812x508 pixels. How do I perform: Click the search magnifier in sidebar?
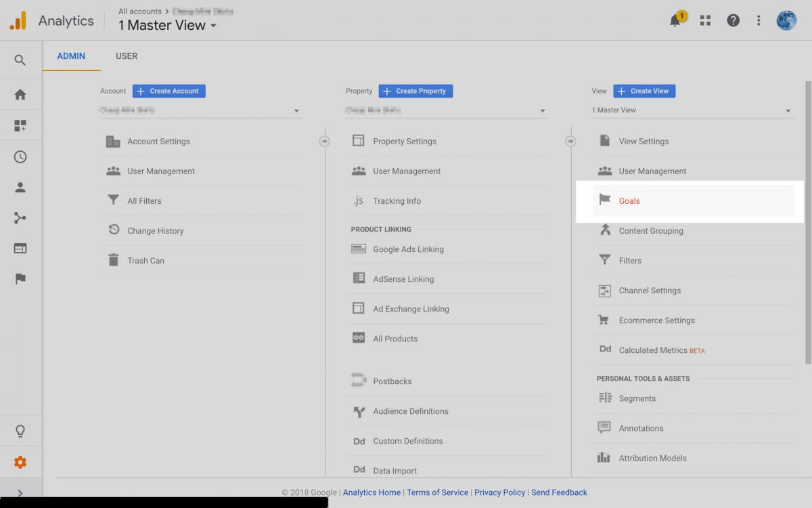[x=20, y=60]
